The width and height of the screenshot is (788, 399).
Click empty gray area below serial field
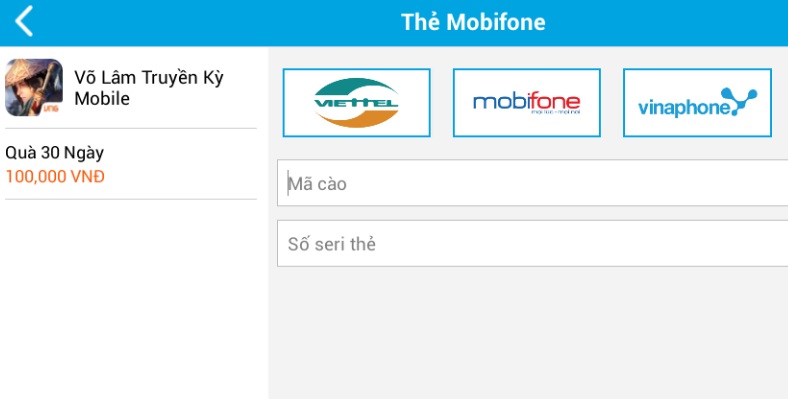pos(528,332)
